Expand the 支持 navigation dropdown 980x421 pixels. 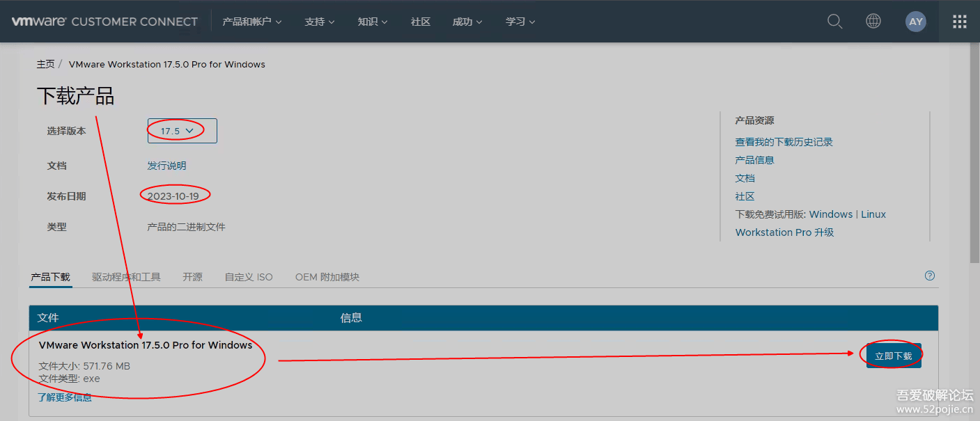[x=319, y=22]
